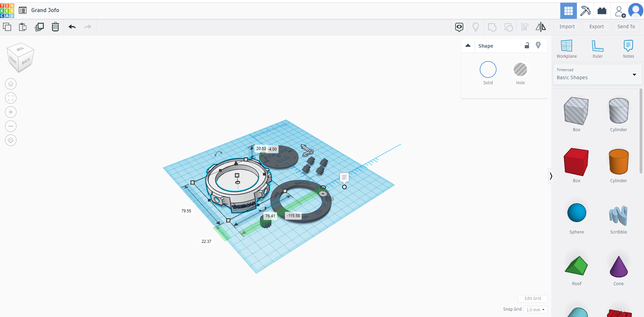Switch to the Tinkercad blocks (3D designs) view

pos(568,10)
